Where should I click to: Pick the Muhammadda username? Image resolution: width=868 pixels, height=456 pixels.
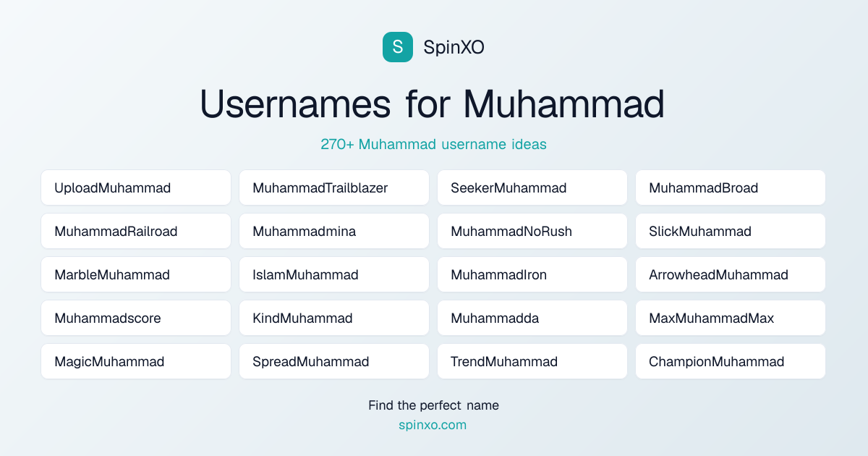pyautogui.click(x=532, y=318)
